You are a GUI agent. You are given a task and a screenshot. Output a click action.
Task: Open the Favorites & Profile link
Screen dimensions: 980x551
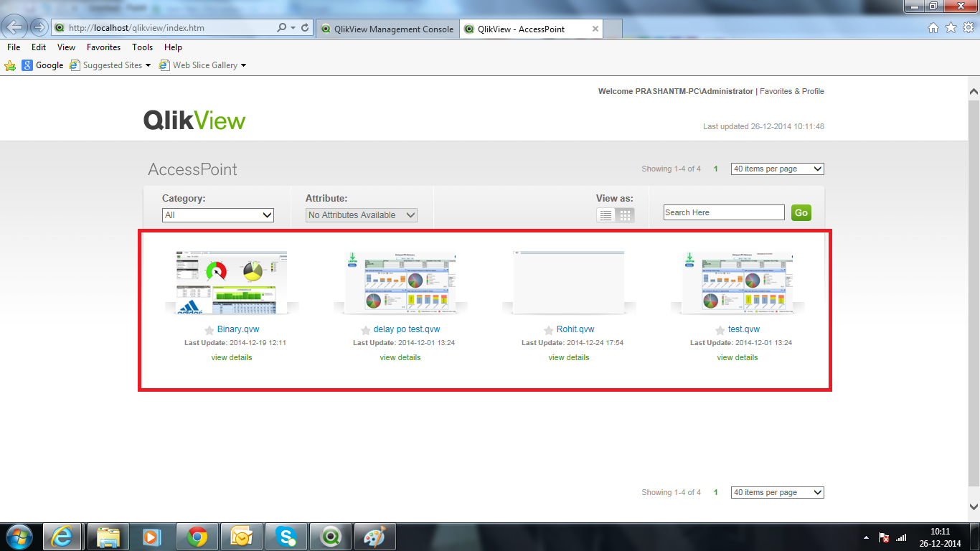792,91
